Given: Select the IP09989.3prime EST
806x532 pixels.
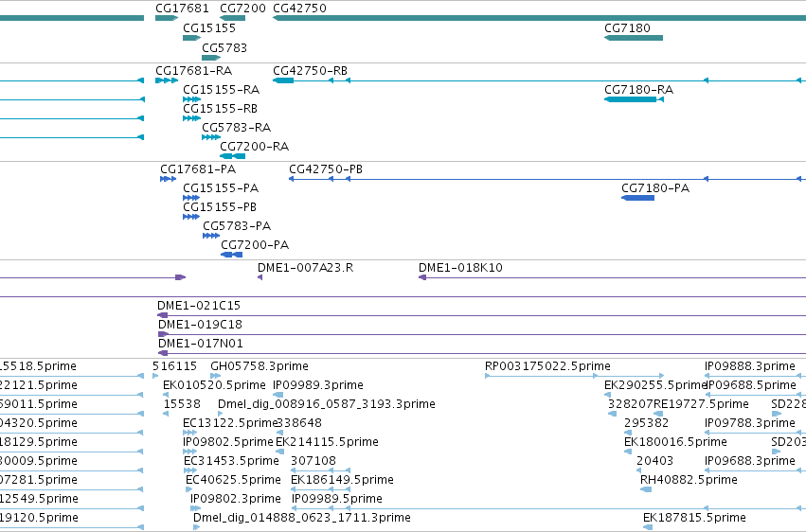Looking at the screenshot, I should 278,395.
